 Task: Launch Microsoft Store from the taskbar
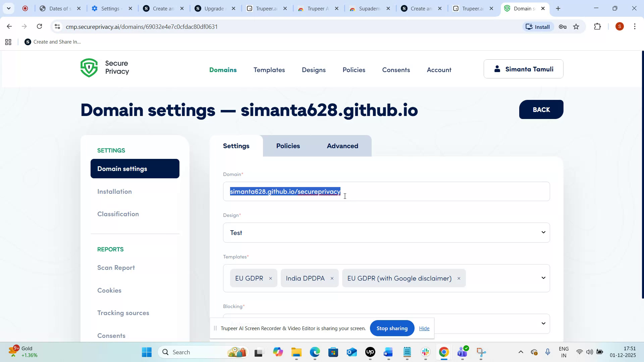[333, 352]
